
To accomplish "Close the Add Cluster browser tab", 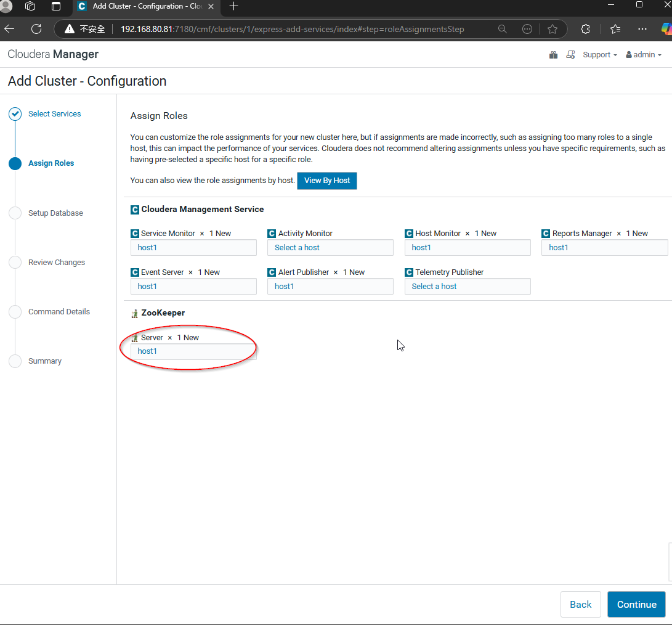I will 211,6.
